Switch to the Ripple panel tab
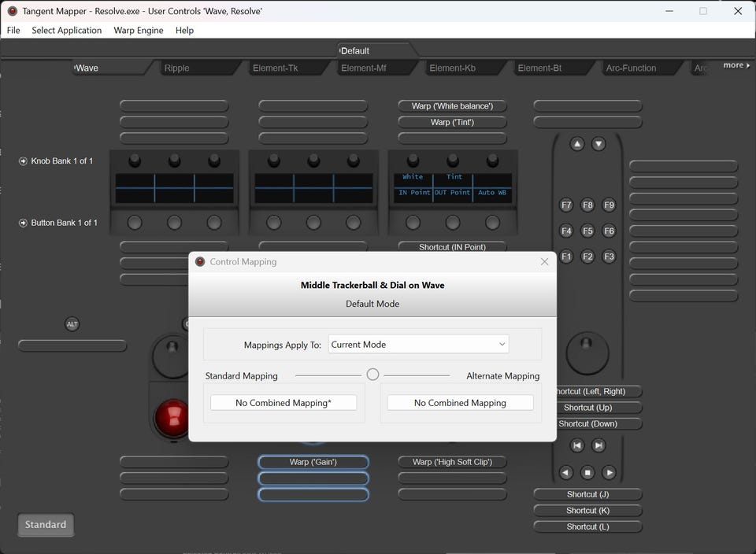Image resolution: width=756 pixels, height=554 pixels. tap(177, 68)
